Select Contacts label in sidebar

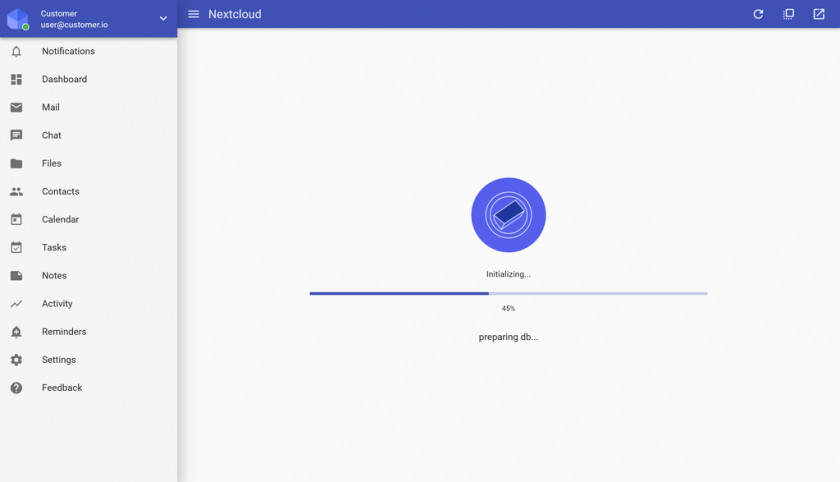[x=61, y=191]
